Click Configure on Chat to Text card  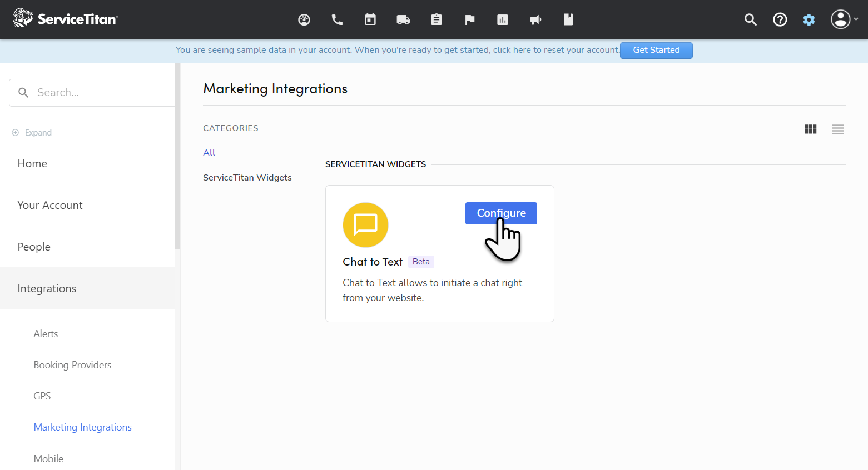[501, 213]
